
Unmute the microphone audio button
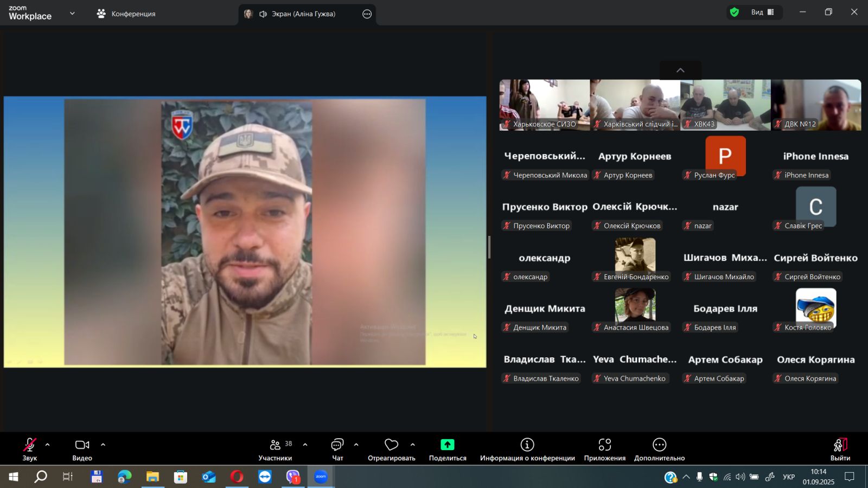pos(29,445)
